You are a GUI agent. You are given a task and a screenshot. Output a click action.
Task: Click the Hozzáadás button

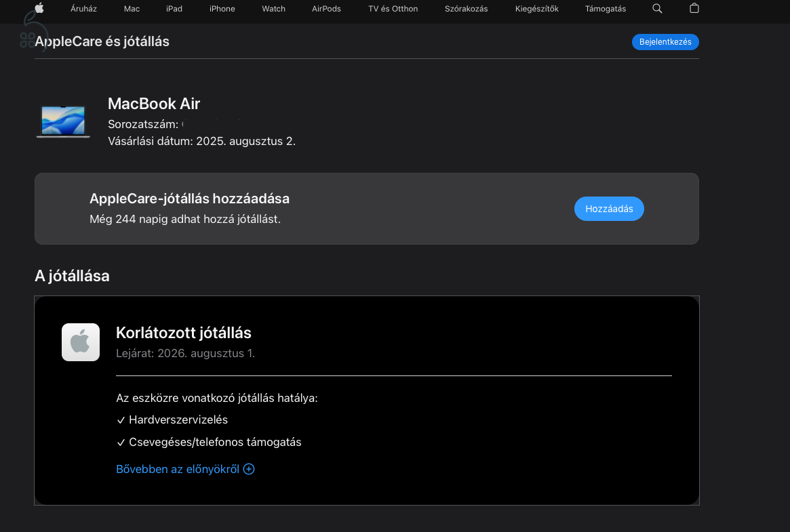tap(609, 209)
